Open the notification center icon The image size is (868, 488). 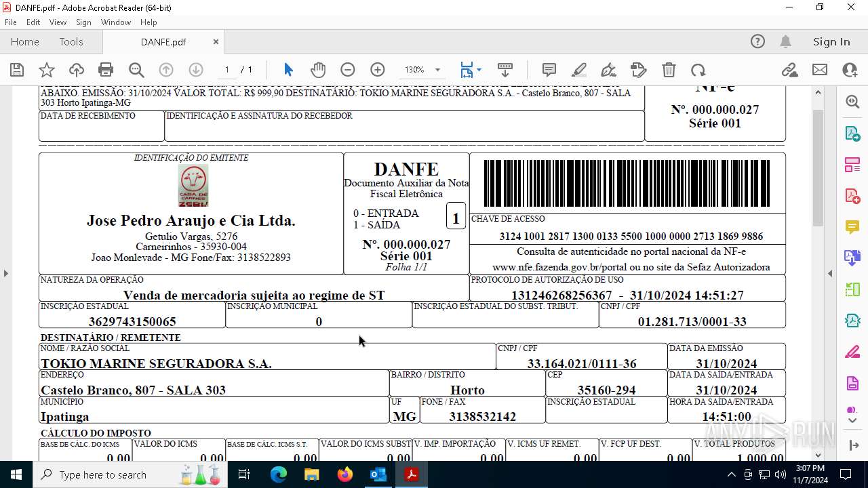tap(846, 474)
